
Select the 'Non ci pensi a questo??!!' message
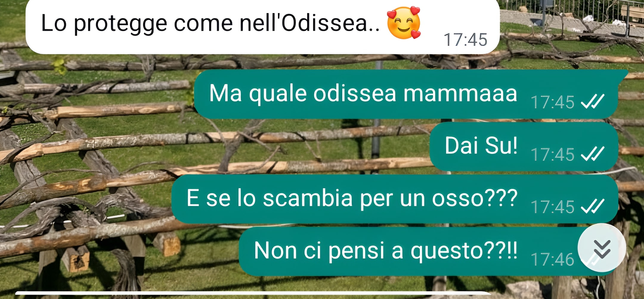click(x=428, y=251)
